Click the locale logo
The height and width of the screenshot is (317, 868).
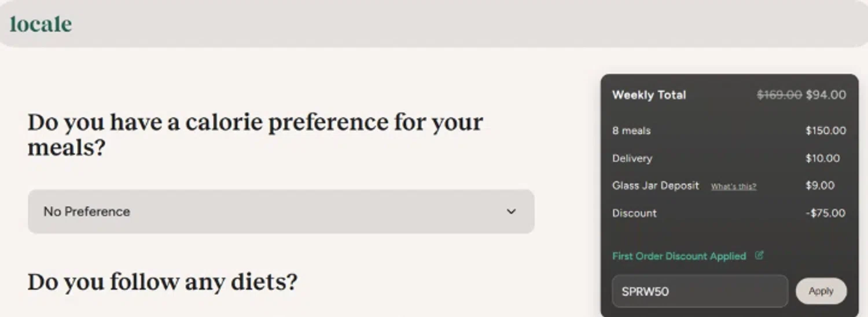[41, 24]
